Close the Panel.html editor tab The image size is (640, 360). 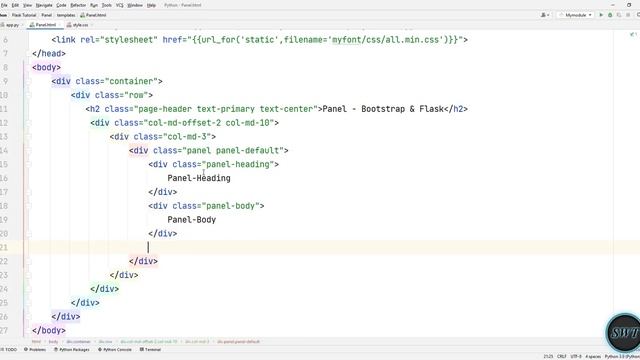[60, 25]
